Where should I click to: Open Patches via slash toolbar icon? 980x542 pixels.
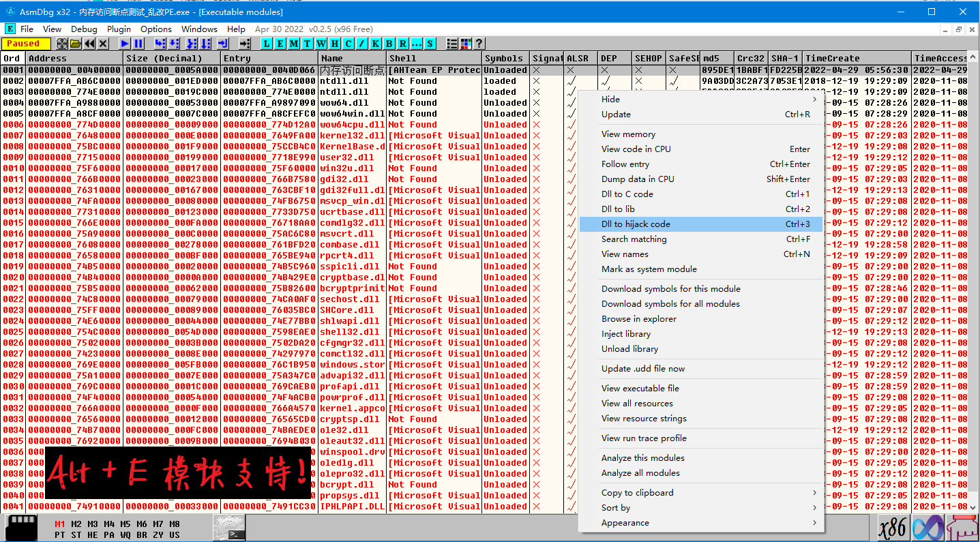362,44
